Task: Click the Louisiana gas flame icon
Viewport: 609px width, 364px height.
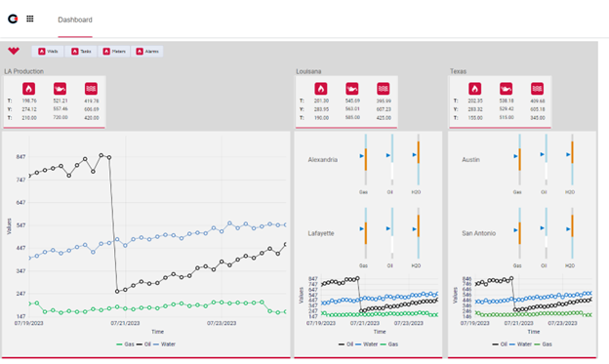Action: click(x=321, y=89)
